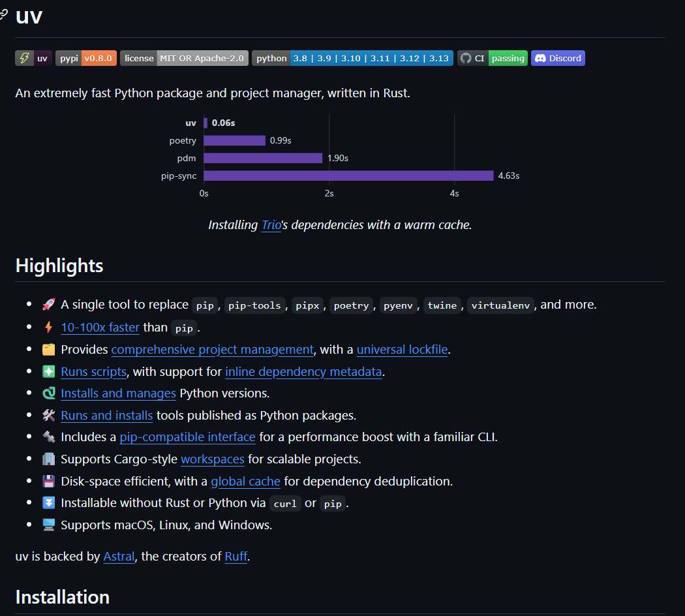Click the desktop computer emoji beside Supports macOS
This screenshot has height=616, width=685.
tap(48, 525)
